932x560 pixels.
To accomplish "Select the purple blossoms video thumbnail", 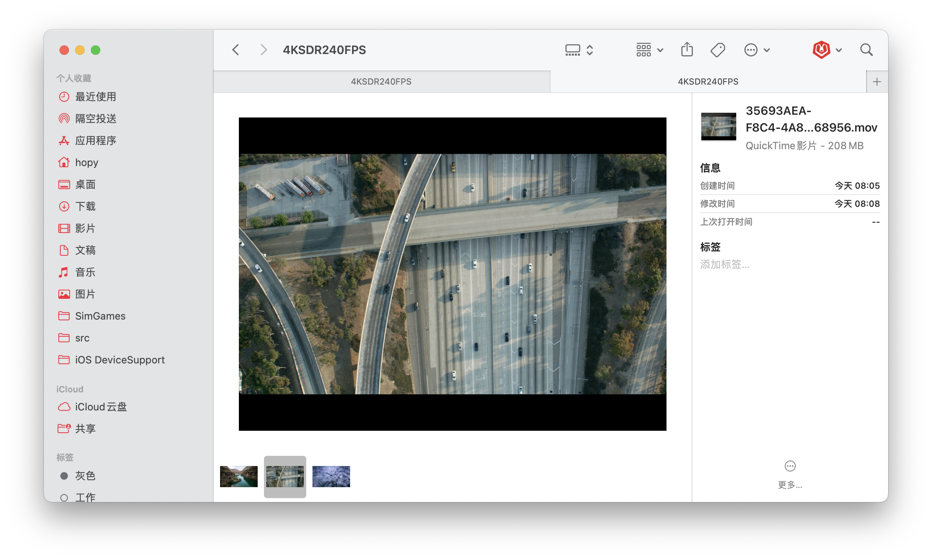I will click(331, 477).
